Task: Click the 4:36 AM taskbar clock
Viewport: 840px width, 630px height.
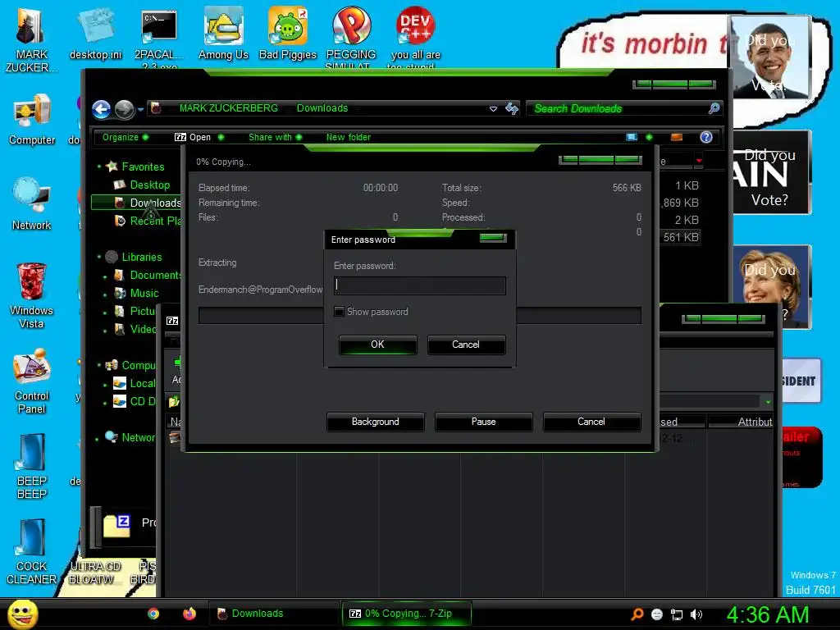Action: 767,614
